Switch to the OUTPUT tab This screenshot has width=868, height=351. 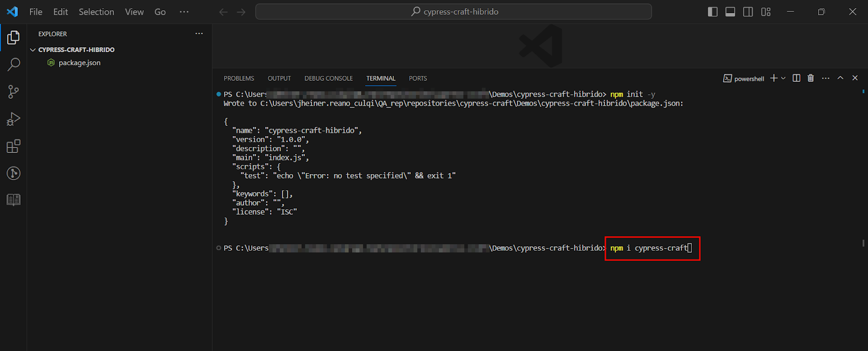(x=279, y=79)
